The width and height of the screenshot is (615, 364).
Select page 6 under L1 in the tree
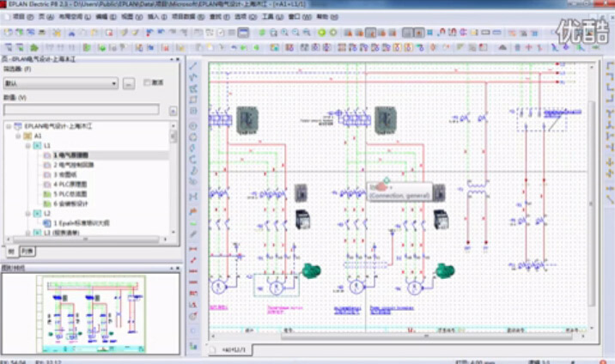70,203
